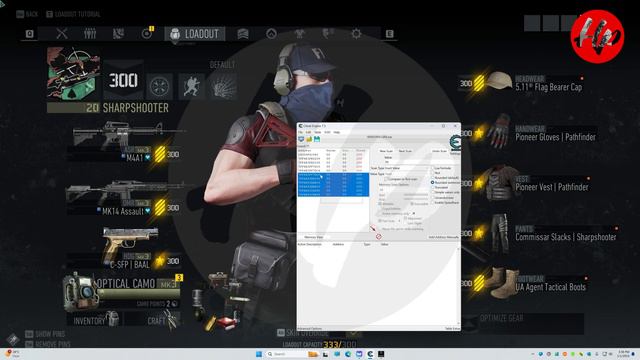Viewport: 640px width, 360px height.
Task: Click New Scan button in Cheat Engine
Action: (x=386, y=151)
